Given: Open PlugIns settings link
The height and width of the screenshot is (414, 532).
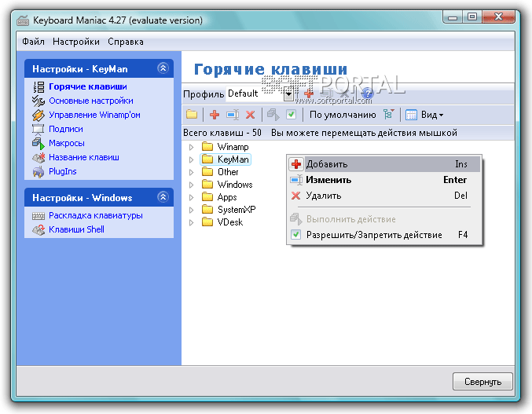Looking at the screenshot, I should coord(63,171).
